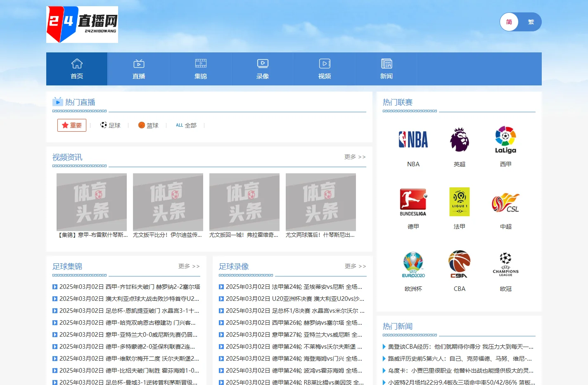Open highlight 德甲-哈克双响恩古穆建功

(x=128, y=322)
